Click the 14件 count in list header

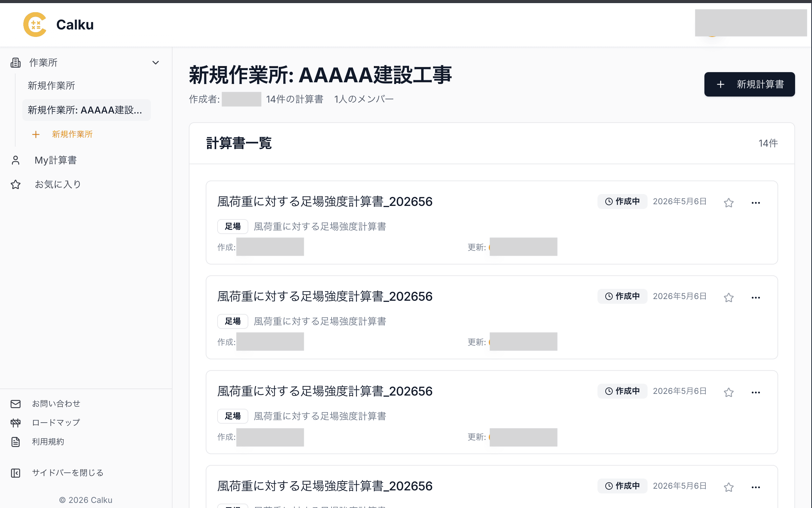point(768,143)
